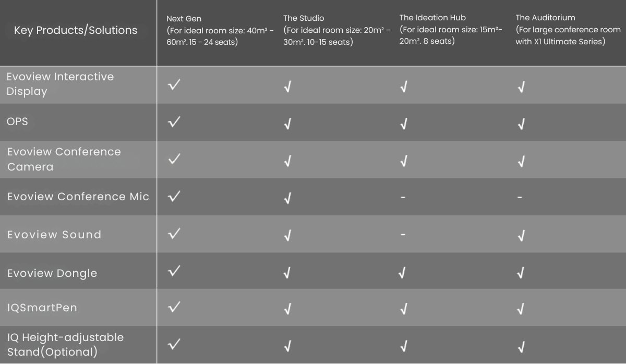Click The Studio checkmark for Evoview Dongle
The height and width of the screenshot is (364, 626).
click(x=287, y=272)
